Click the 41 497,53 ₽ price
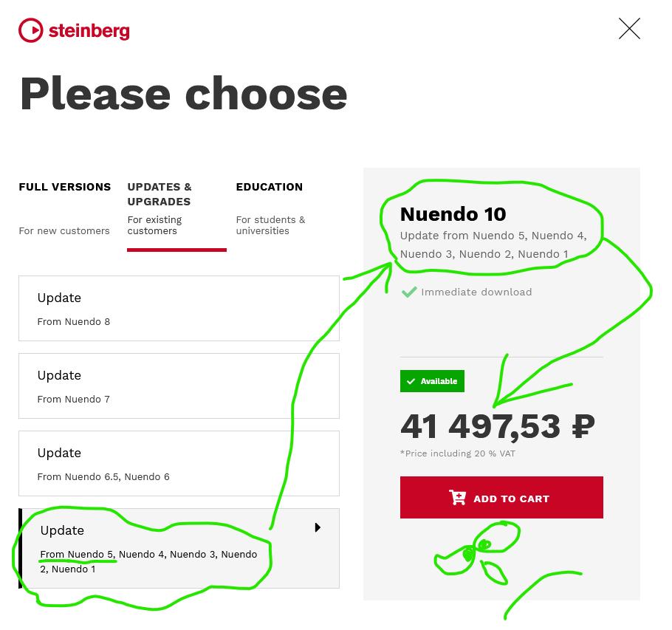 [x=497, y=425]
